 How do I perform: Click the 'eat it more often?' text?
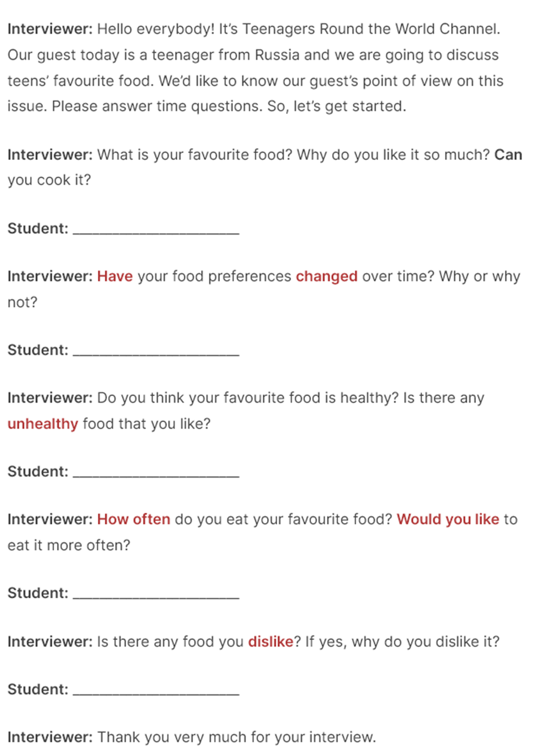click(69, 545)
